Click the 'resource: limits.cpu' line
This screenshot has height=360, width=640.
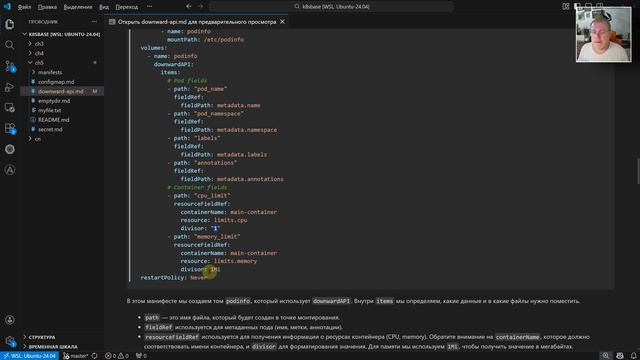[x=214, y=220]
